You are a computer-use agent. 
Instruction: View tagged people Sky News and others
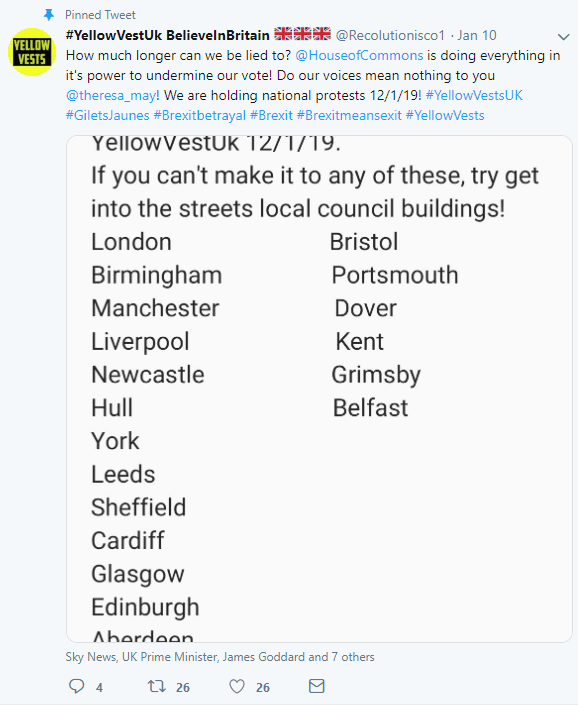tap(220, 657)
